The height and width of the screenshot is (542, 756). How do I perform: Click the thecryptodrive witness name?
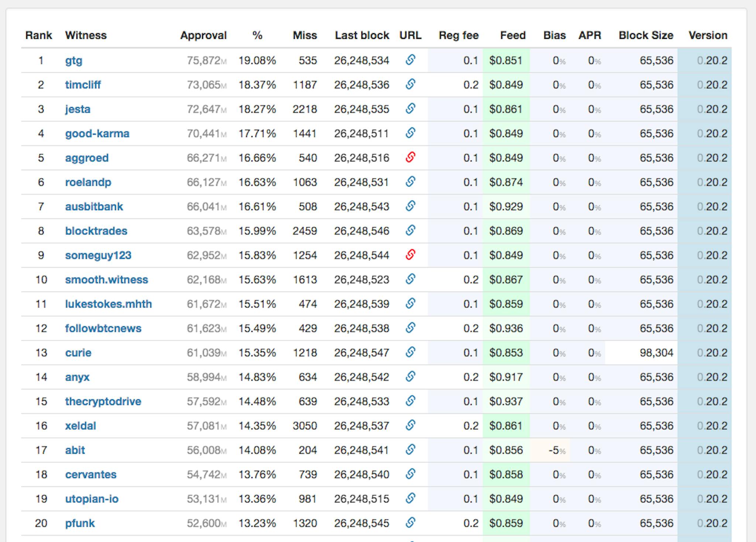103,402
